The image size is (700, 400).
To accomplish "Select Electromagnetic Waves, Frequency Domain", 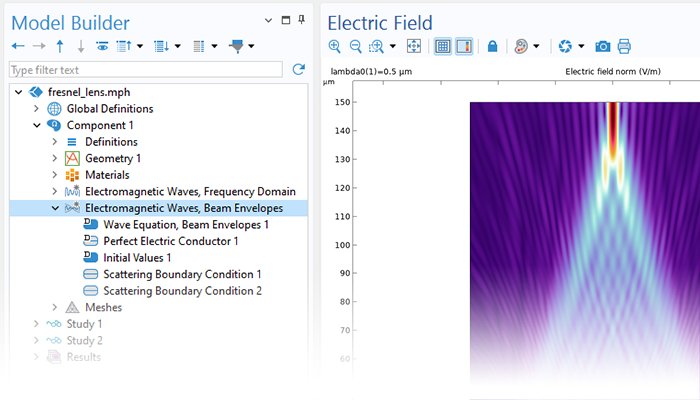I will click(190, 192).
